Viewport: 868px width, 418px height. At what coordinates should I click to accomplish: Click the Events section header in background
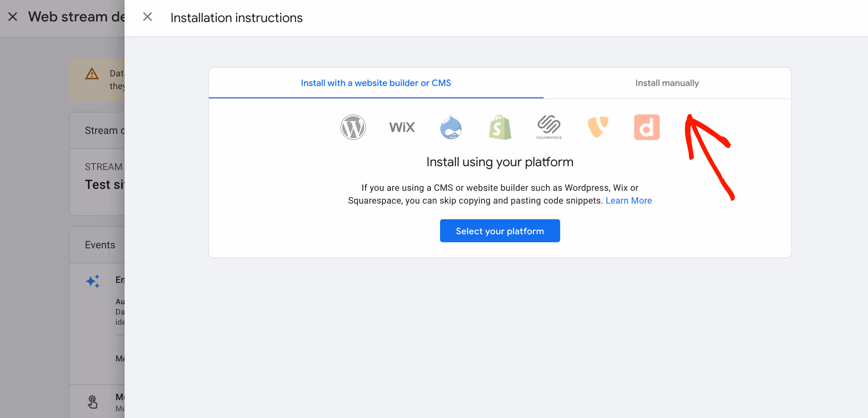click(100, 245)
